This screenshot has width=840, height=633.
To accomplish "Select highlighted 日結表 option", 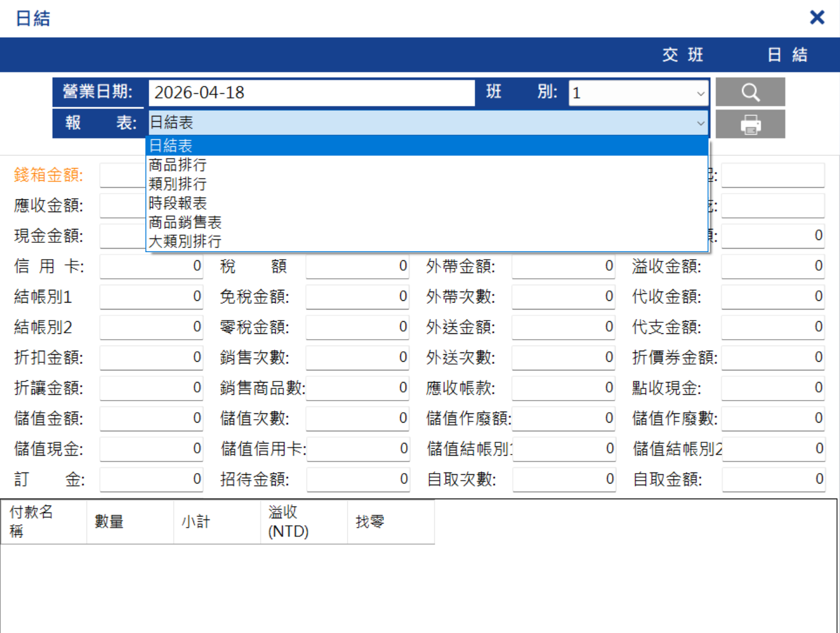I will [428, 146].
